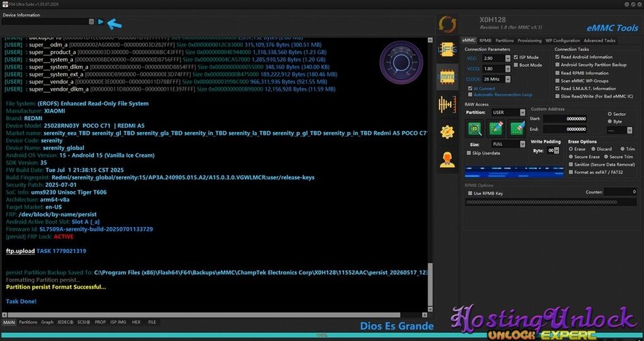Open the bottom SCSI tab
644x341 pixels.
(83, 322)
